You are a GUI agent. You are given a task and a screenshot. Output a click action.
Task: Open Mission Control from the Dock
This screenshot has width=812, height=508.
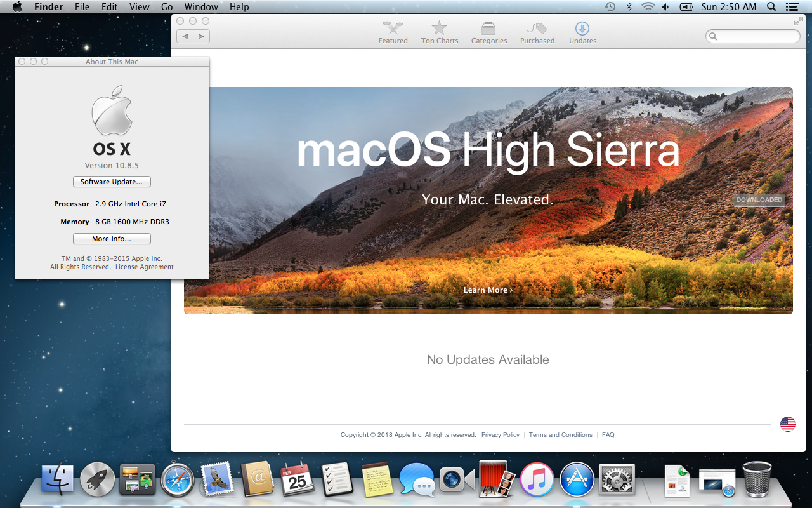138,479
